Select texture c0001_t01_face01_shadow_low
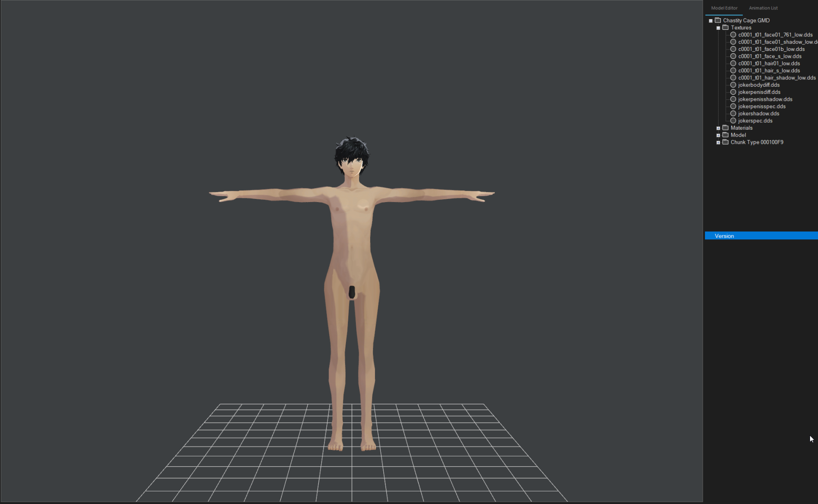 click(x=778, y=42)
